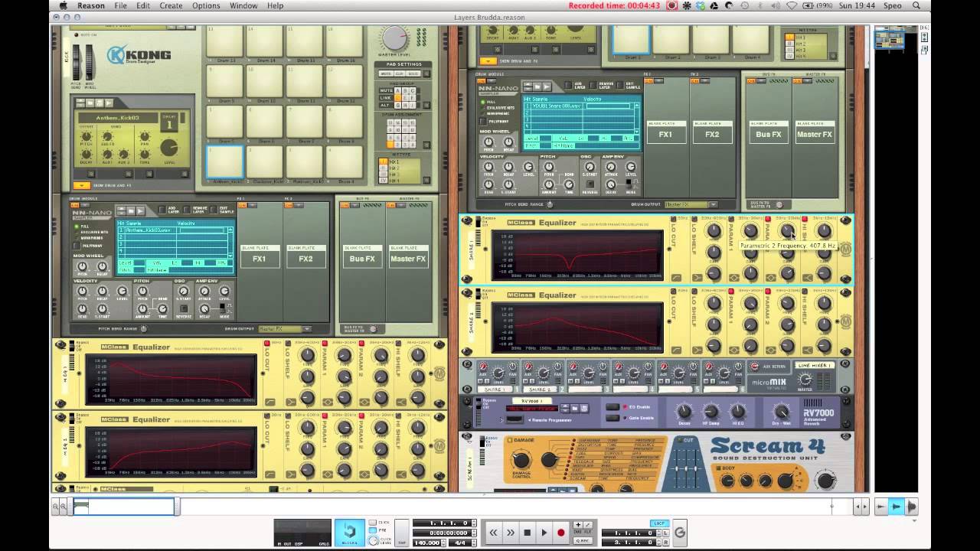Open the Options menu
The image size is (980, 551).
click(206, 5)
